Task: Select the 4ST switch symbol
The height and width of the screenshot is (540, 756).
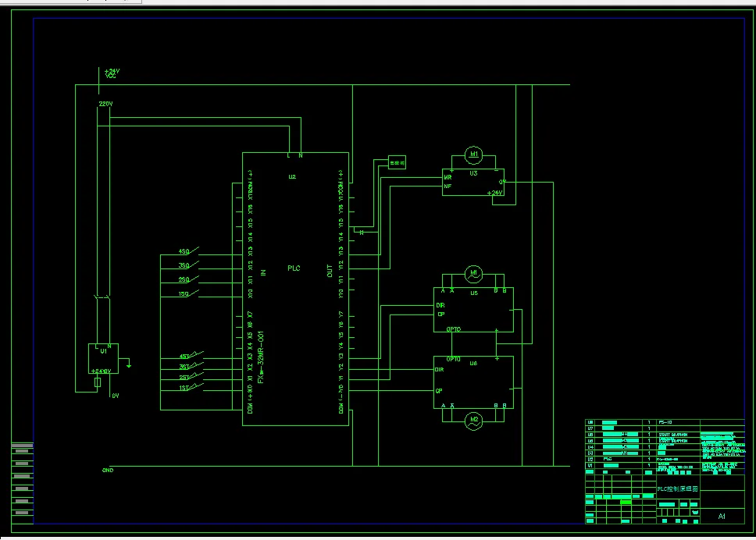Action: (191, 356)
